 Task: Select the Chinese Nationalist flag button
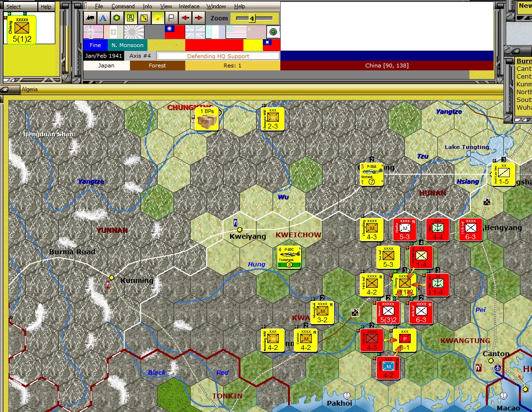tap(175, 32)
